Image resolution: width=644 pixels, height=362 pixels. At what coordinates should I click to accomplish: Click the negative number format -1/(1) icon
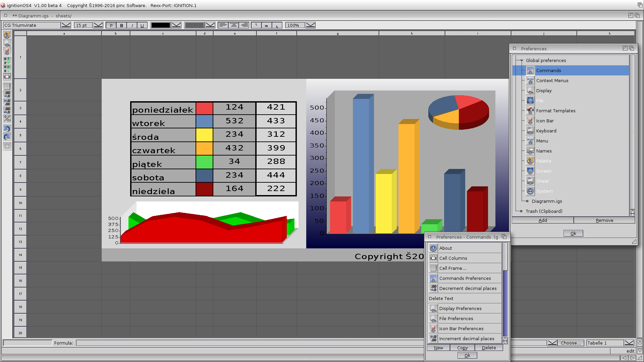pos(7,118)
